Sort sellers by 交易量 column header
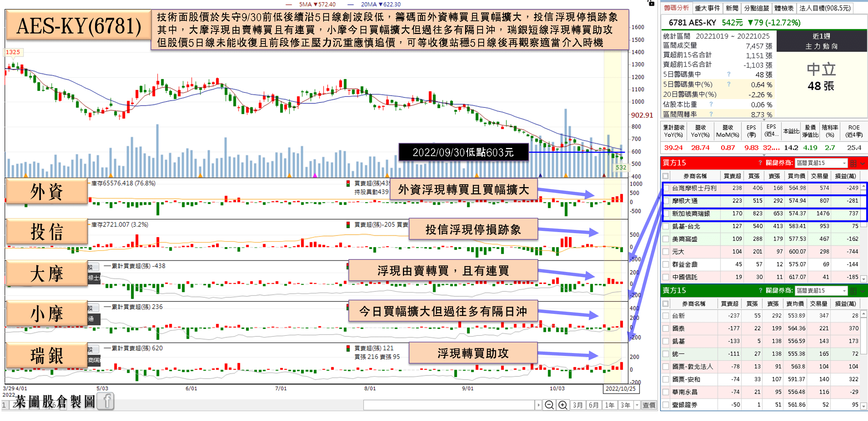This screenshot has width=868, height=421. (818, 304)
